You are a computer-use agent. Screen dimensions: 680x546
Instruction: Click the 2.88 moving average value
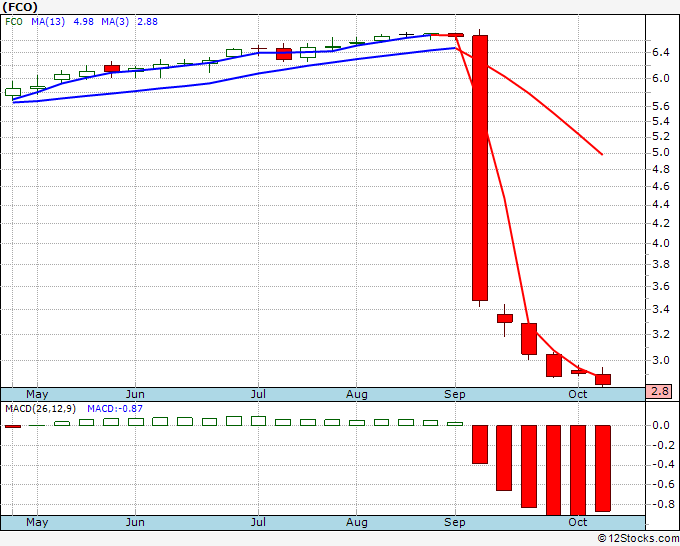[x=147, y=21]
